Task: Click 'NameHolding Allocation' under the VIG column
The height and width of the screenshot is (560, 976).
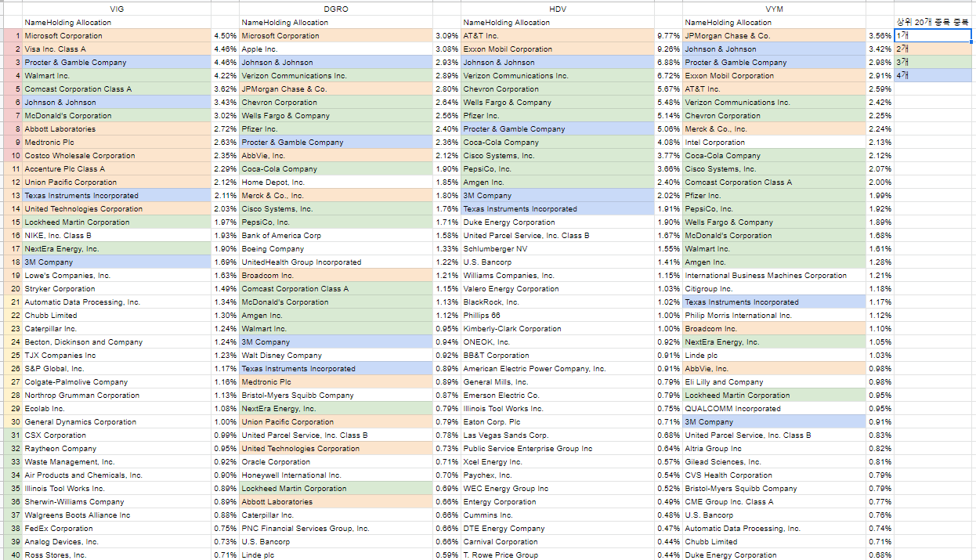Action: pos(117,22)
